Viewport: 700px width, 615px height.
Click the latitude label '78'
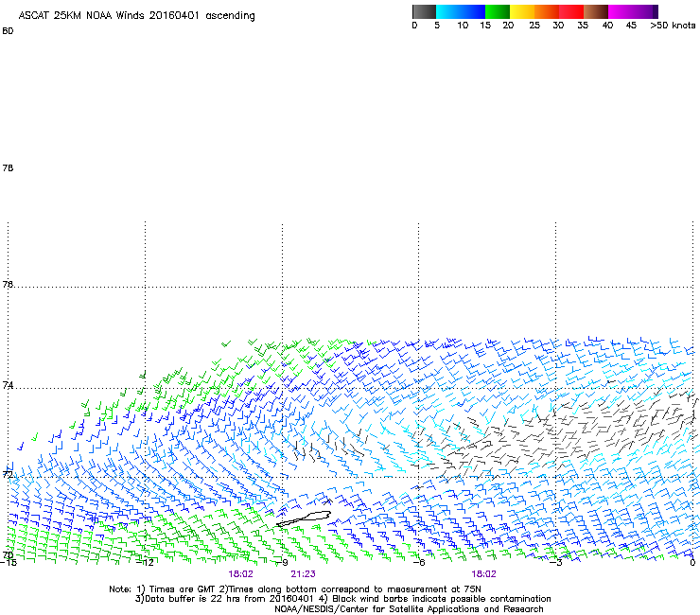pyautogui.click(x=8, y=167)
